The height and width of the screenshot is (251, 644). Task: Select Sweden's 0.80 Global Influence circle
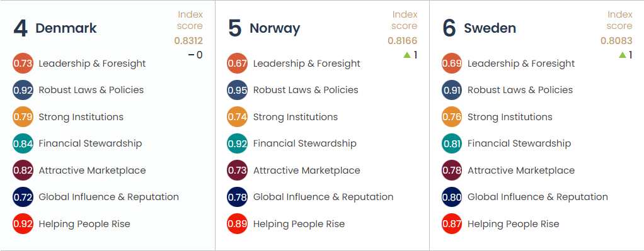point(452,198)
